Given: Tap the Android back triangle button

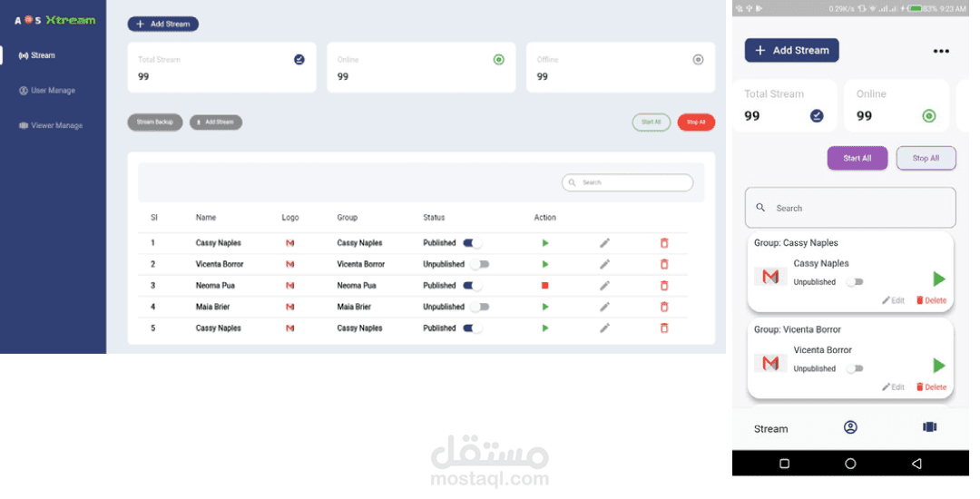Looking at the screenshot, I should tap(916, 464).
